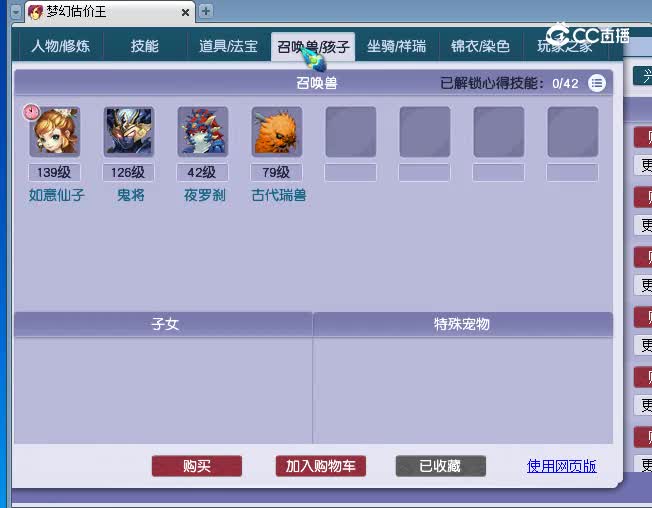Click the 特殊宠物 section header
This screenshot has width=652, height=508.
(463, 324)
